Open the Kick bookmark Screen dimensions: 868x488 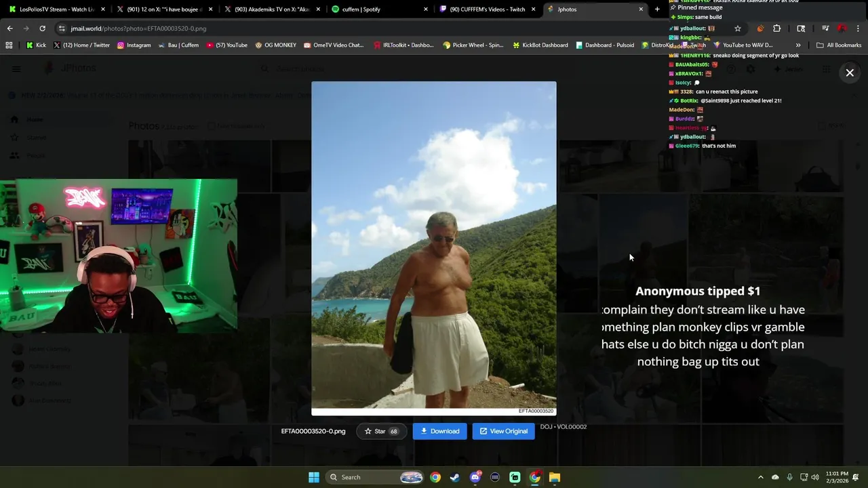pyautogui.click(x=36, y=45)
